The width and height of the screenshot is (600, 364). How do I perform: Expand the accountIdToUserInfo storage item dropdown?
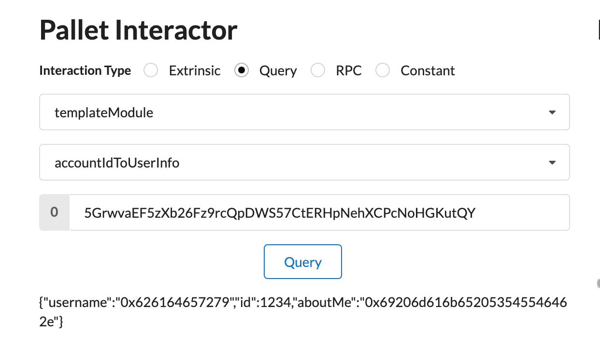[x=304, y=163]
